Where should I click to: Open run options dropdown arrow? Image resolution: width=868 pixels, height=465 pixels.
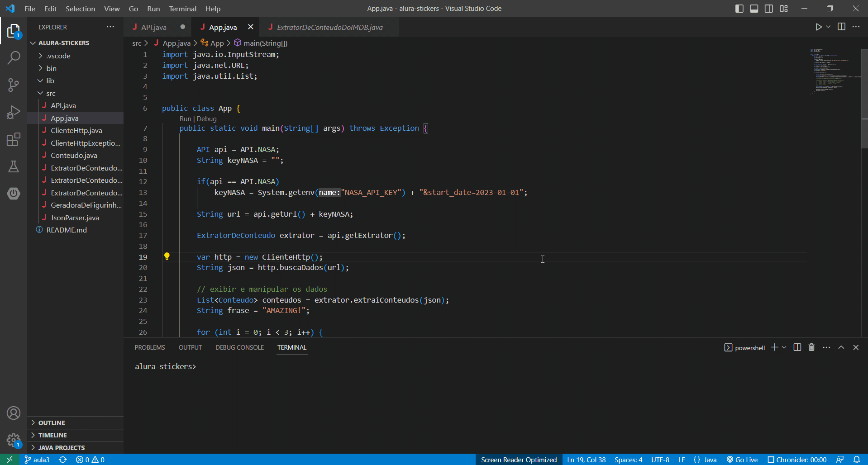(x=828, y=27)
